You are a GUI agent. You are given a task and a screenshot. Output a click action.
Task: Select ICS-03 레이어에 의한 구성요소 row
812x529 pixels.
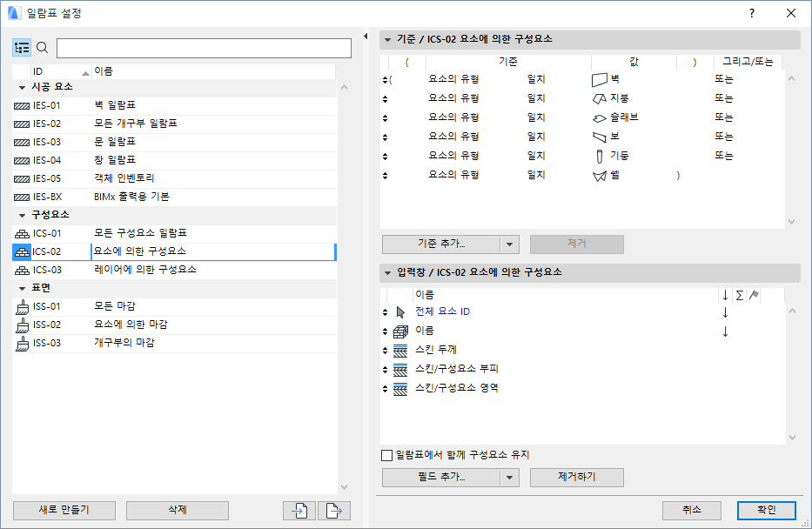coord(175,271)
